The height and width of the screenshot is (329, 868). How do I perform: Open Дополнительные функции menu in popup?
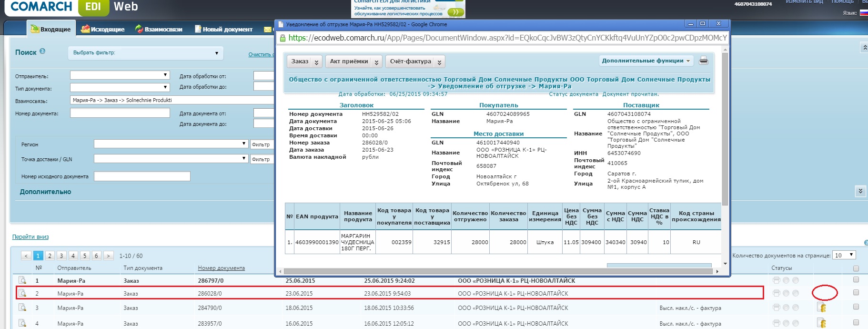pyautogui.click(x=646, y=61)
